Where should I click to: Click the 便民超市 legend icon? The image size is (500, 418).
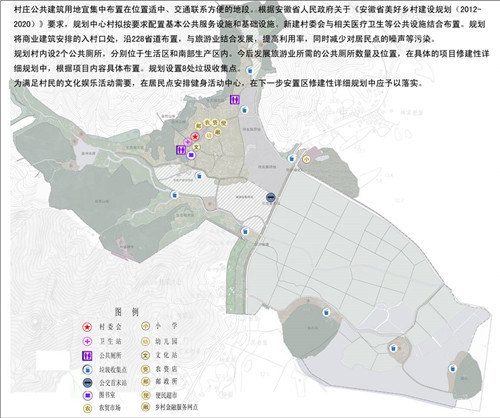click(146, 395)
